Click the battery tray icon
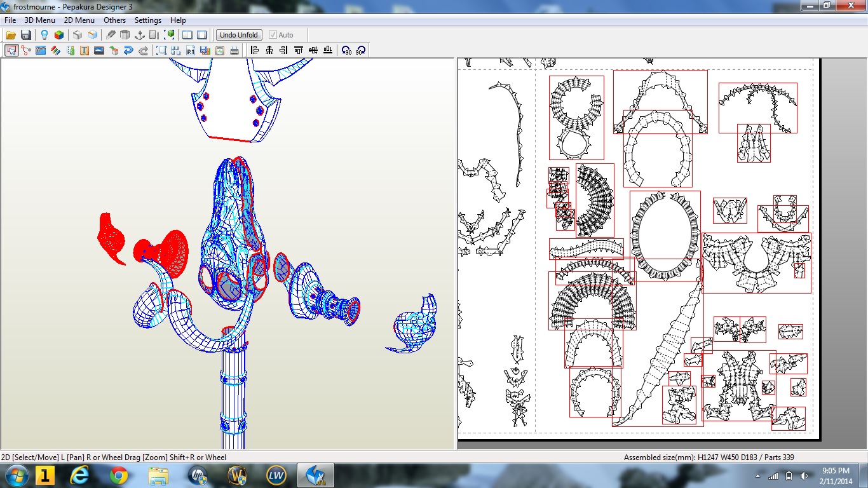The image size is (868, 488). tap(789, 476)
